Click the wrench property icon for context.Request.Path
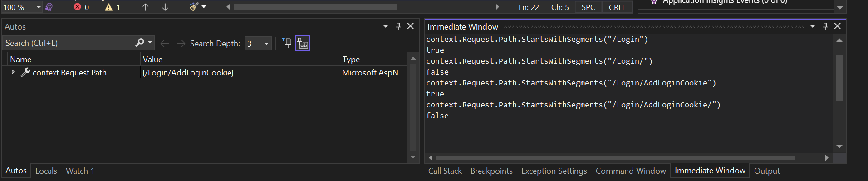Image resolution: width=868 pixels, height=181 pixels. (25, 72)
